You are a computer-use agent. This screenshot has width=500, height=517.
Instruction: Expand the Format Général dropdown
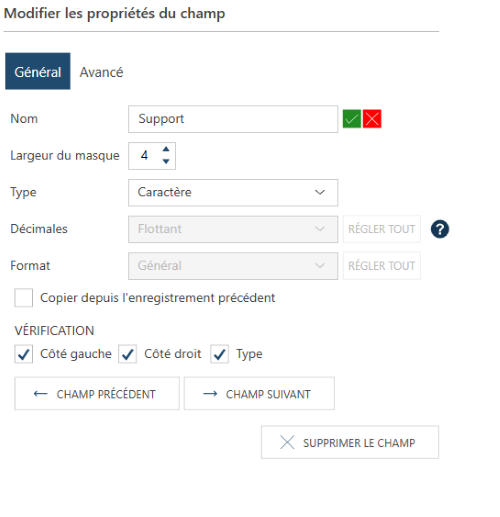point(233,266)
